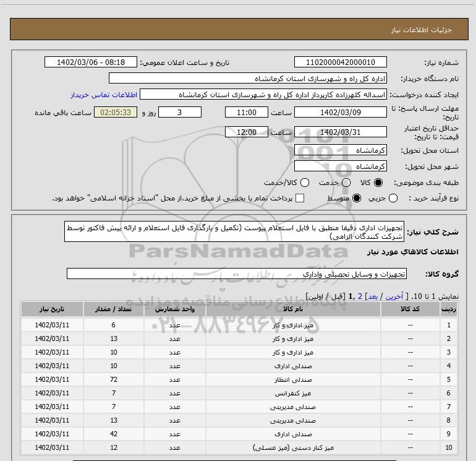Click the واحد شمارش column header

tap(175, 309)
